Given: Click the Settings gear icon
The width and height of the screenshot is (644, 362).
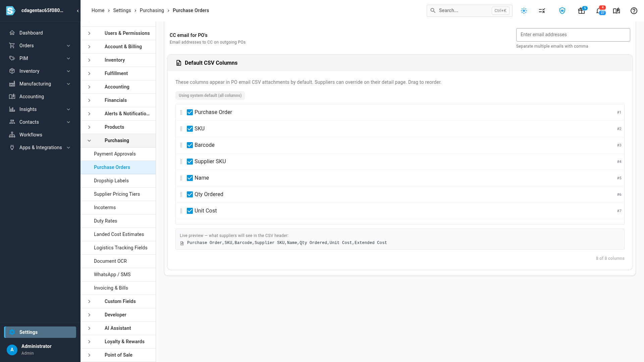Looking at the screenshot, I should (x=12, y=332).
